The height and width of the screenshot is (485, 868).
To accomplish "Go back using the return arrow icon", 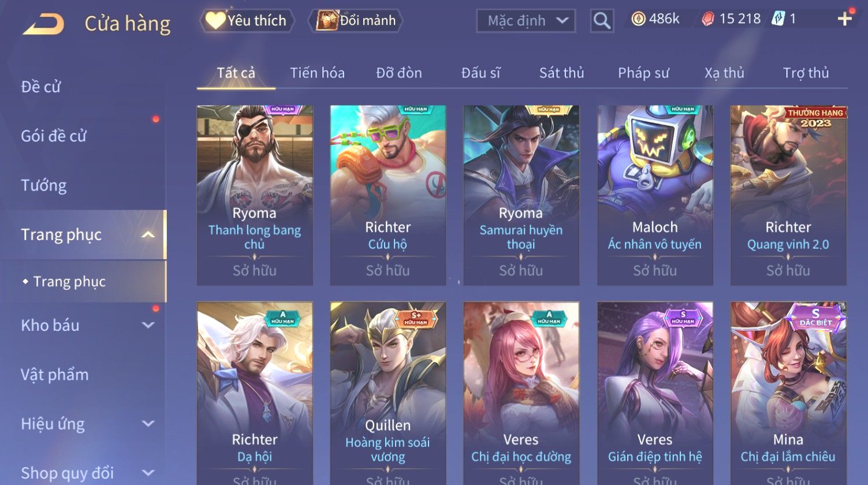I will click(43, 24).
